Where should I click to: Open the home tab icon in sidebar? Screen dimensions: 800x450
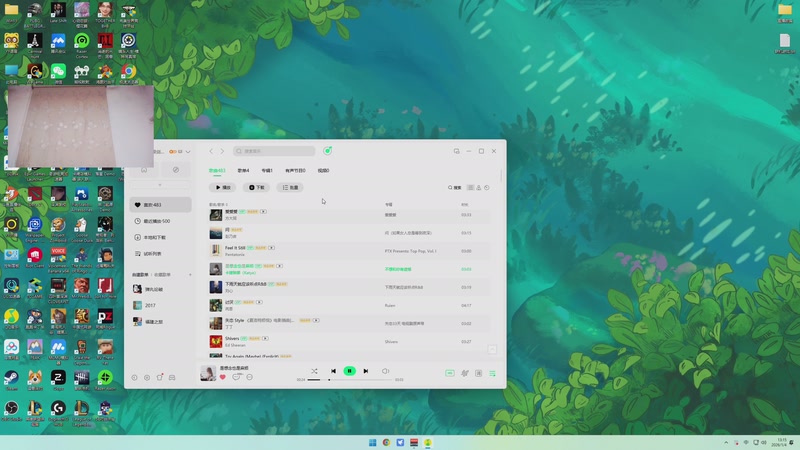144,169
